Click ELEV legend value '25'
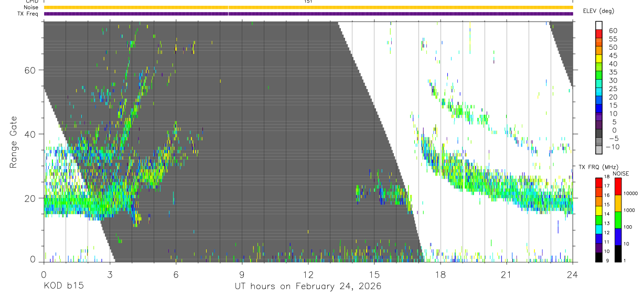 (613, 89)
